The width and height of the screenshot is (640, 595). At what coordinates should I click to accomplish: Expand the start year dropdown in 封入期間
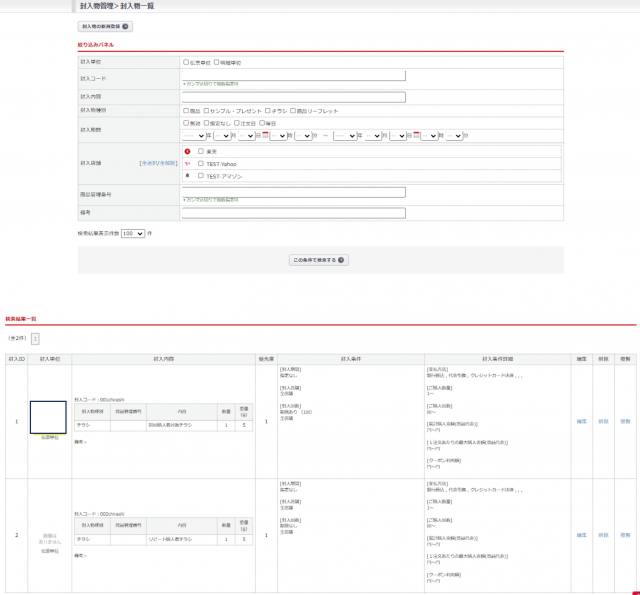194,135
